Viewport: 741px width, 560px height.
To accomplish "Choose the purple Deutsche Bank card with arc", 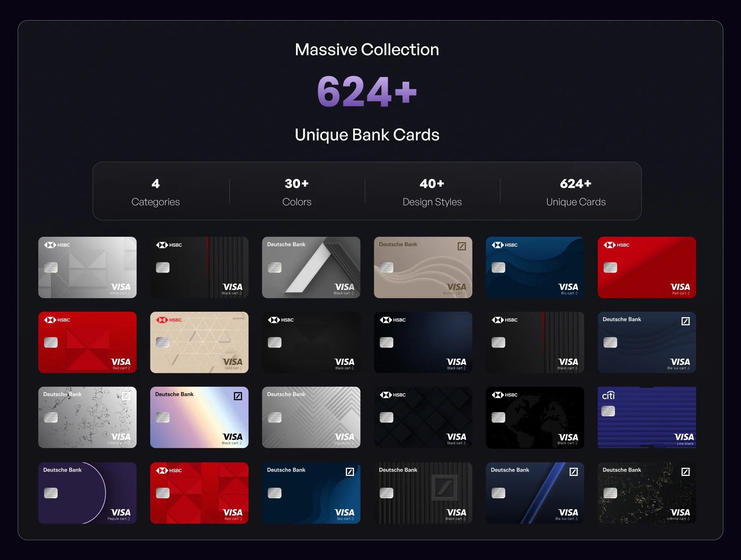I will pyautogui.click(x=87, y=493).
